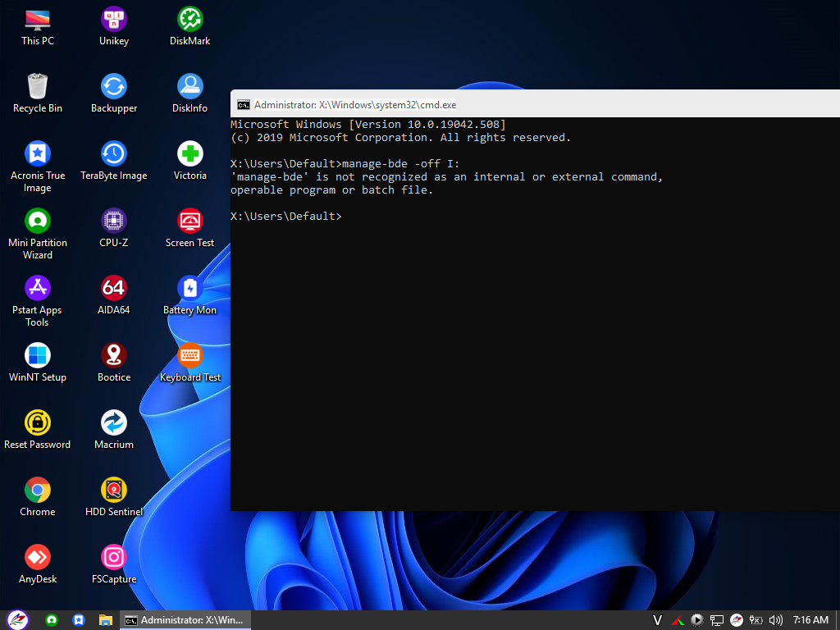
Task: Select the Administrator cmd taskbar button
Action: point(185,620)
